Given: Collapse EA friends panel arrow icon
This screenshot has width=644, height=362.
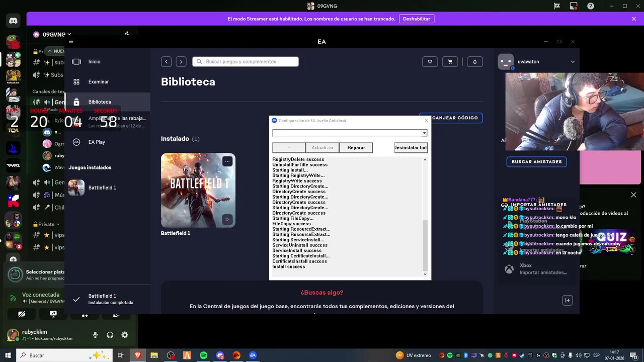Looking at the screenshot, I should pyautogui.click(x=567, y=300).
